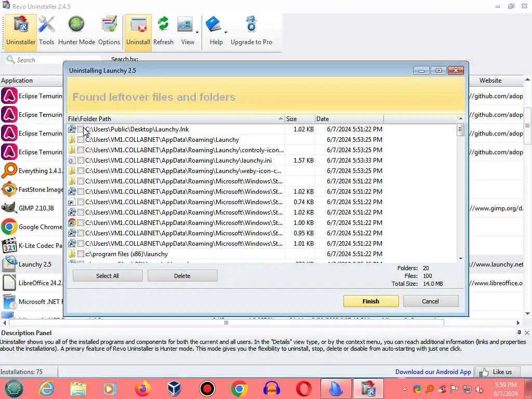Screen dimensions: 532x399
Task: Expand the Help dropdown arrow
Action: (225, 32)
